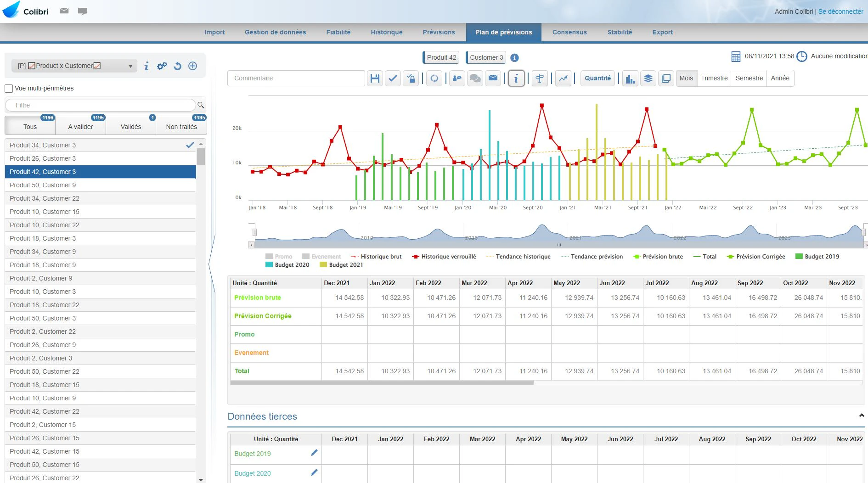Click the stacked layers icon

(x=648, y=79)
